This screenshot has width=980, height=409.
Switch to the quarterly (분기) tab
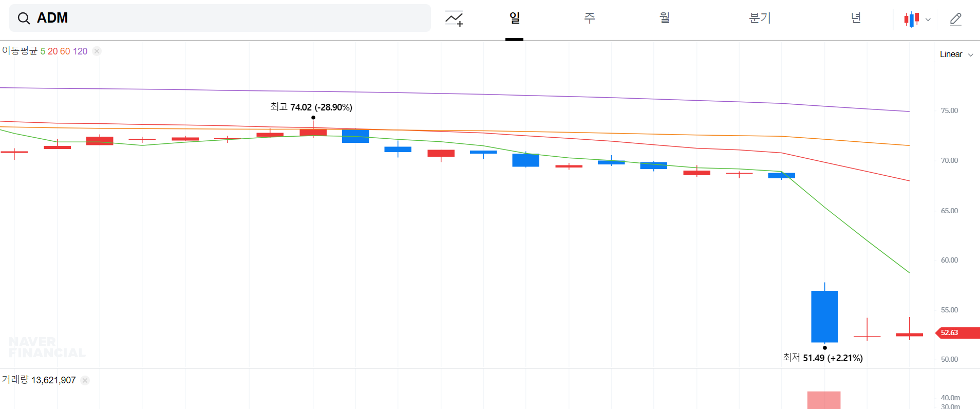pyautogui.click(x=760, y=18)
